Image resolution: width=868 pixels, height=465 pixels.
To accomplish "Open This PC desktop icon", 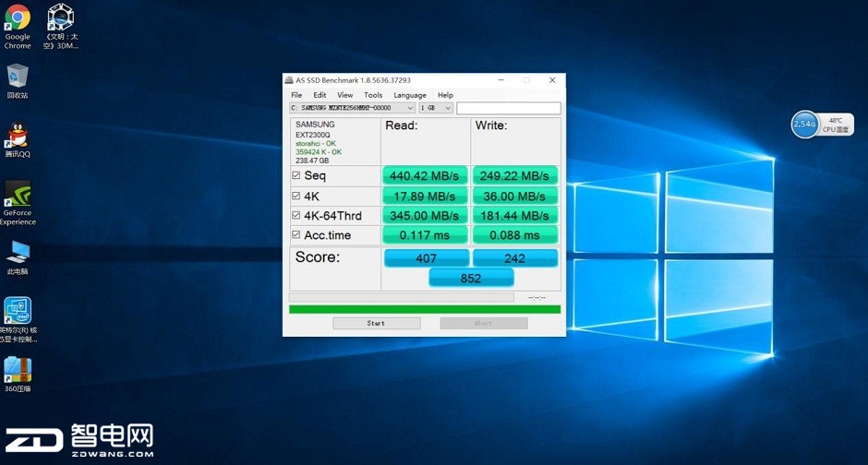I will (18, 257).
